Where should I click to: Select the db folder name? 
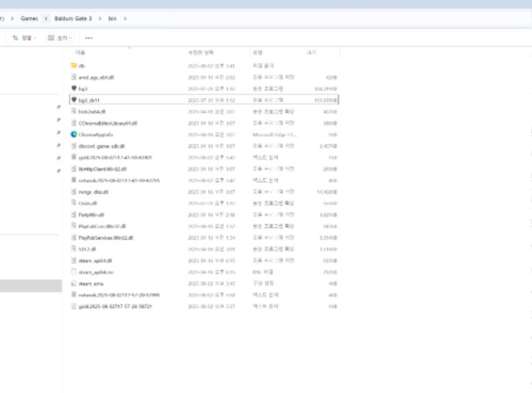[x=81, y=66]
